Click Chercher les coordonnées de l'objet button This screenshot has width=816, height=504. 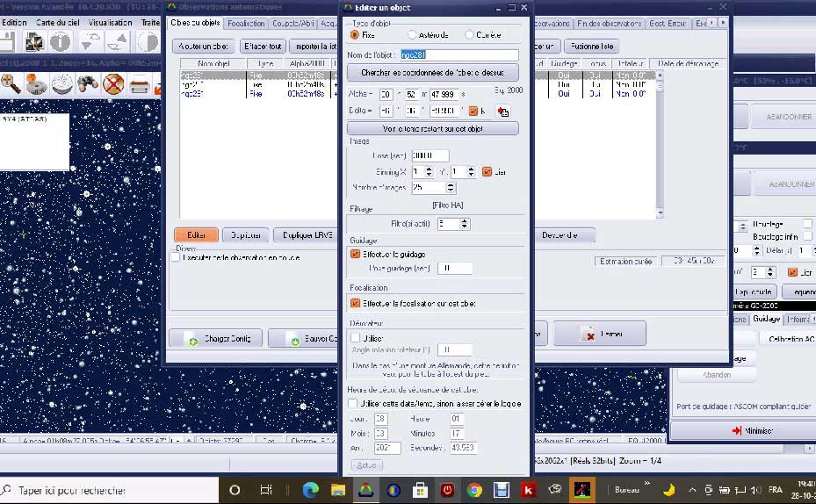(431, 74)
